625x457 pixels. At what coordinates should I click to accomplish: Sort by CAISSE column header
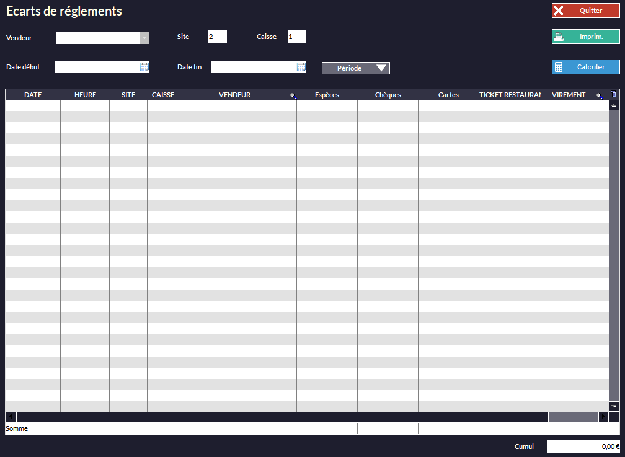coord(163,95)
